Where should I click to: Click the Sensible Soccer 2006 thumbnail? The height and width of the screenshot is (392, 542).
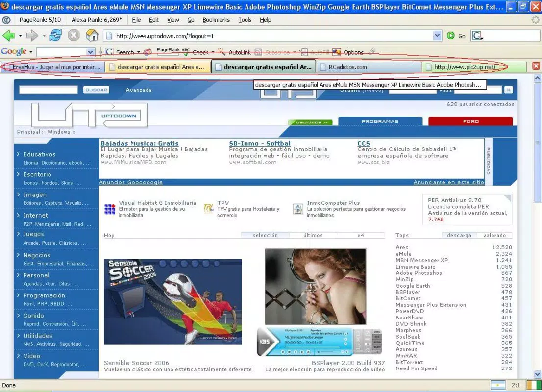pyautogui.click(x=172, y=302)
